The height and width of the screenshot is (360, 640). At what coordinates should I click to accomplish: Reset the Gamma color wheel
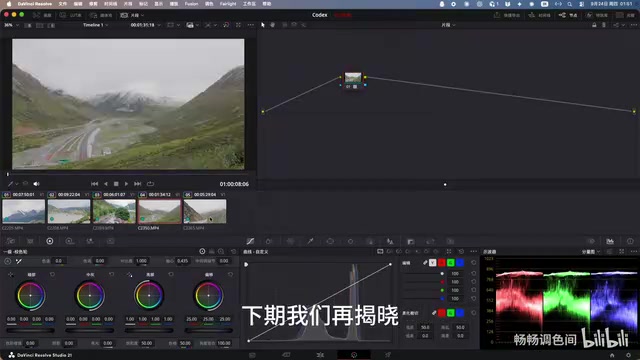111,274
